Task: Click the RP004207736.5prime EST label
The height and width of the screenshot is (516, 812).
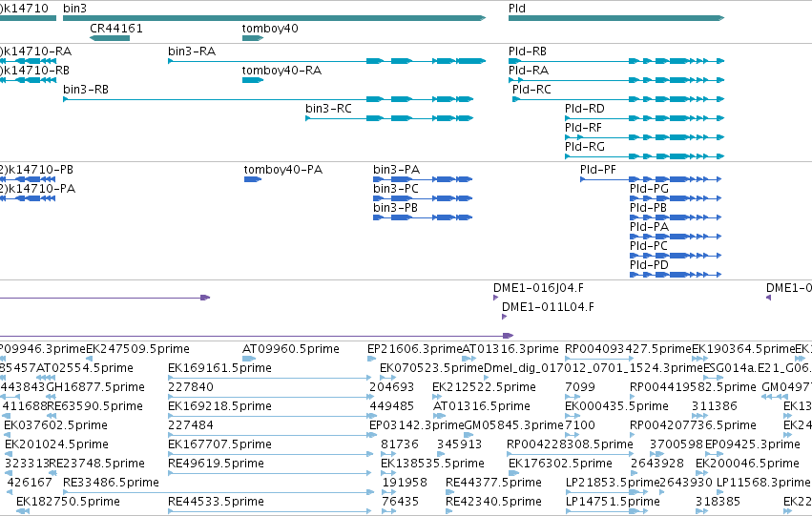Action: tap(693, 426)
